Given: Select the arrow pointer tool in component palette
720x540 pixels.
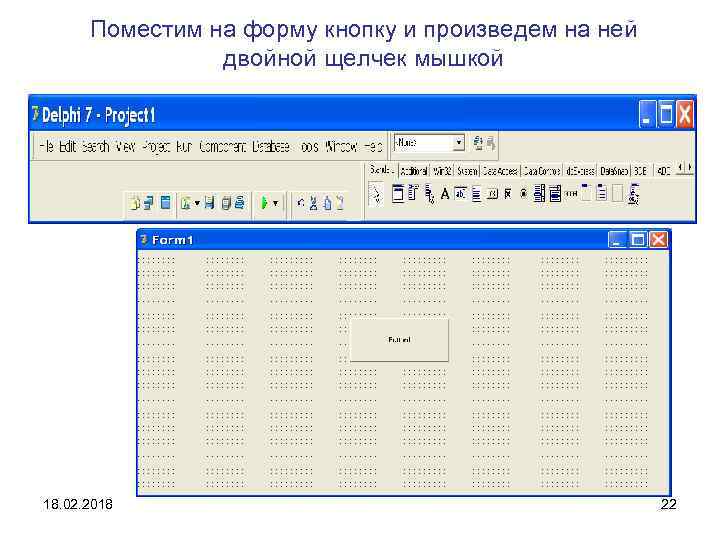Looking at the screenshot, I should [x=376, y=194].
